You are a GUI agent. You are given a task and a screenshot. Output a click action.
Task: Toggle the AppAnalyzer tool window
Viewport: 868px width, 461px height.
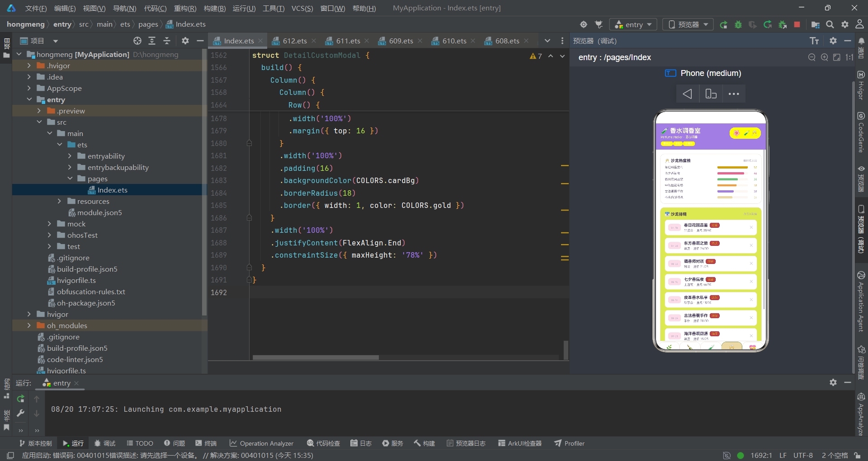coord(861,414)
